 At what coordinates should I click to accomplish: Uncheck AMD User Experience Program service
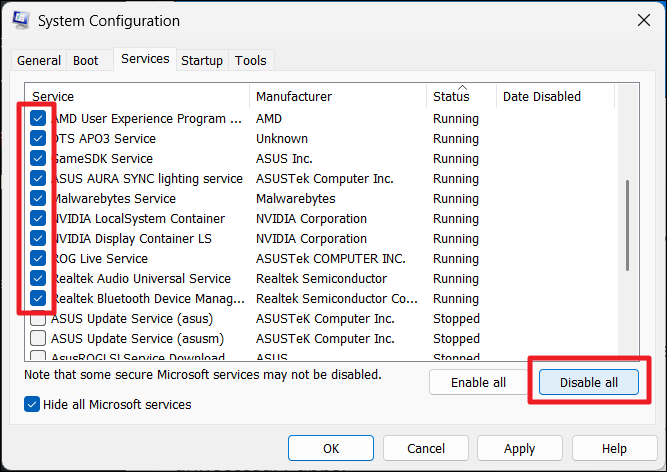(38, 119)
